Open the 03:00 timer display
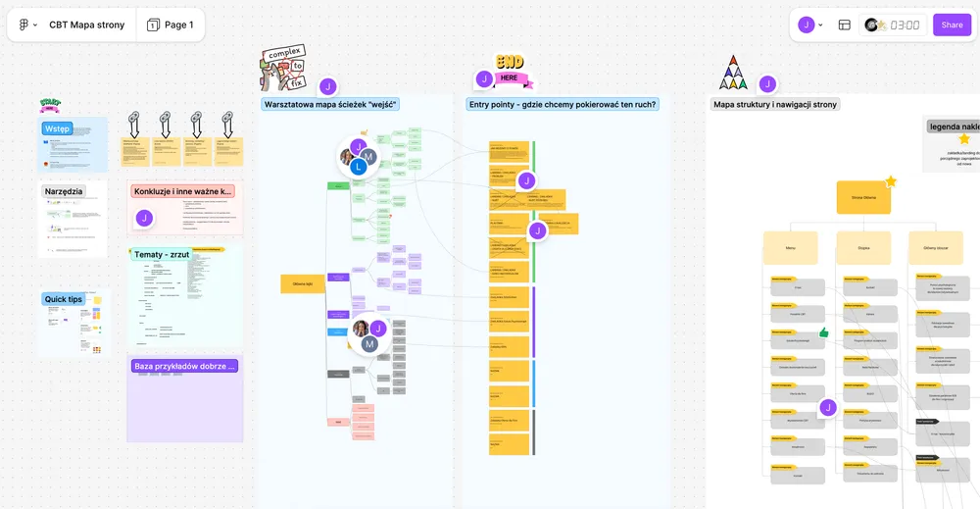The image size is (980, 509). 905,25
